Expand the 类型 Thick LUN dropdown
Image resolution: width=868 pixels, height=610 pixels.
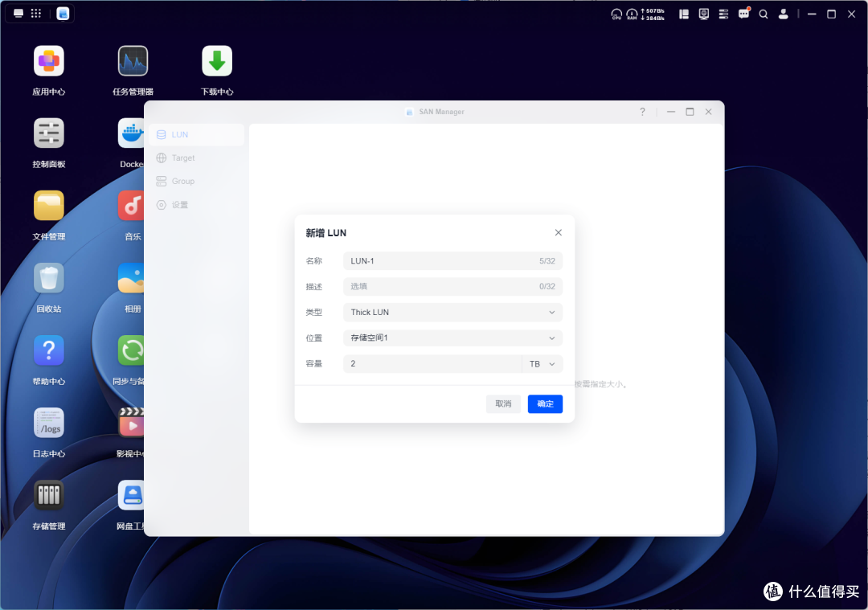tap(452, 312)
